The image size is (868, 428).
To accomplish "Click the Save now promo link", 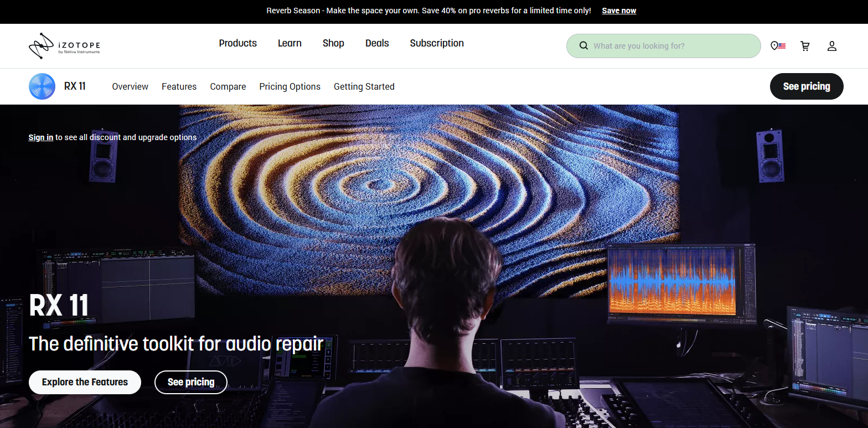I will coord(619,11).
